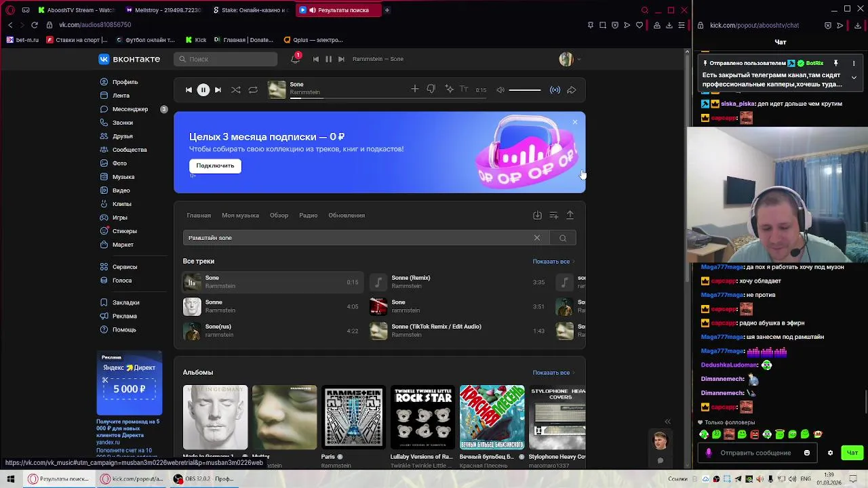The image size is (868, 488).
Task: Switch to the Обзор tab
Action: pos(279,216)
